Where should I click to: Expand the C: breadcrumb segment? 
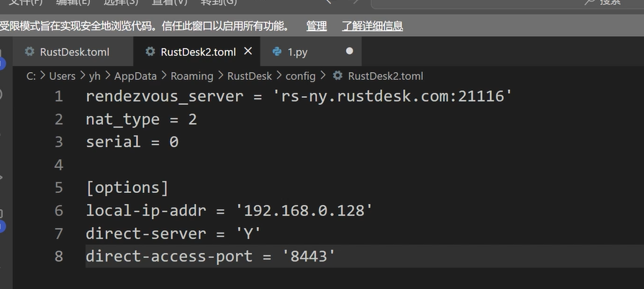point(31,76)
